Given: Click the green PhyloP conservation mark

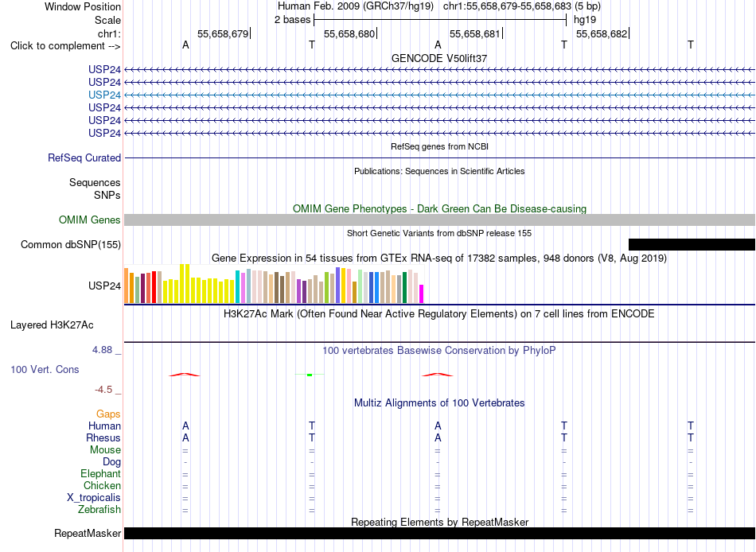Looking at the screenshot, I should click(310, 375).
